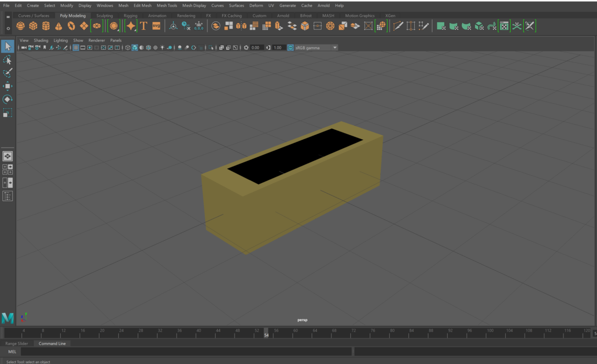Switch to the Motion Graphics shelf tab

[x=360, y=16]
